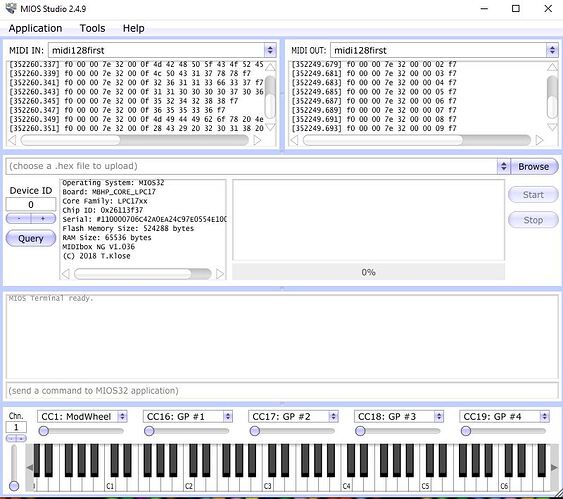Click the device info panel right scroll arrow
The width and height of the screenshot is (563, 499).
click(x=220, y=274)
